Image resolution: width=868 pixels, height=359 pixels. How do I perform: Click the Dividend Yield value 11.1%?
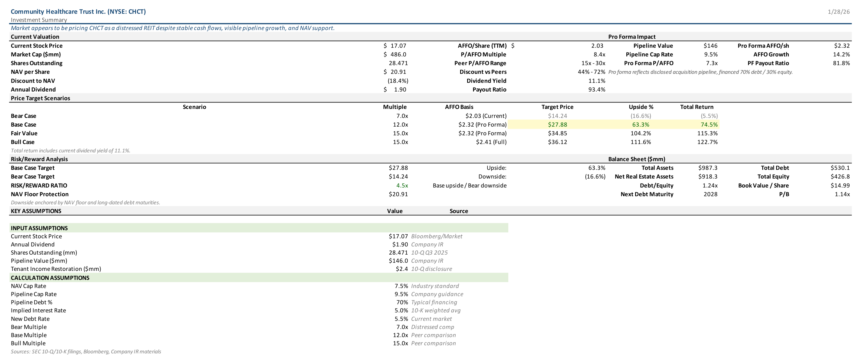tap(597, 81)
